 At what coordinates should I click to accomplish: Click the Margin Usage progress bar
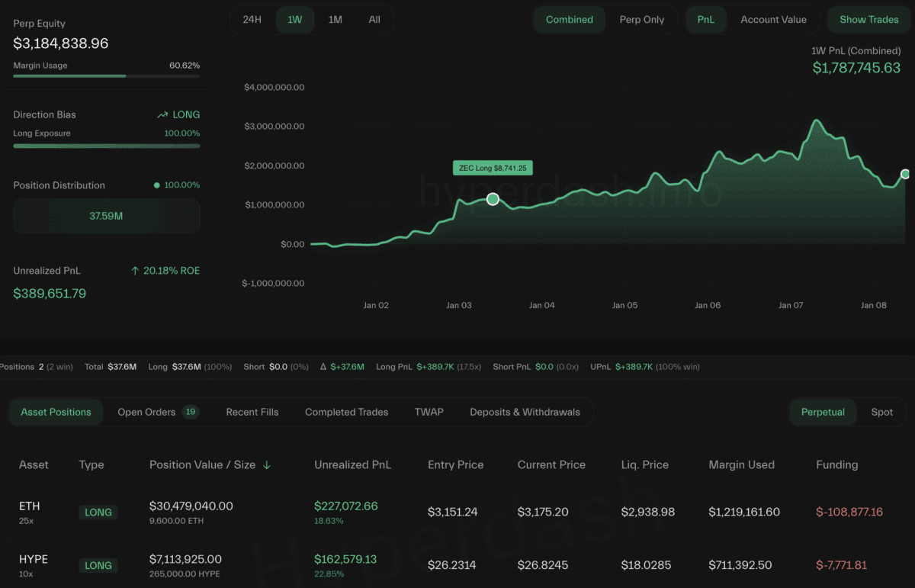tap(107, 76)
